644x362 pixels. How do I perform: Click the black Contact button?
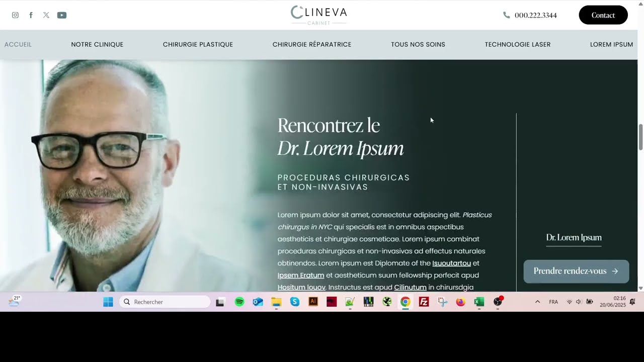tap(603, 15)
